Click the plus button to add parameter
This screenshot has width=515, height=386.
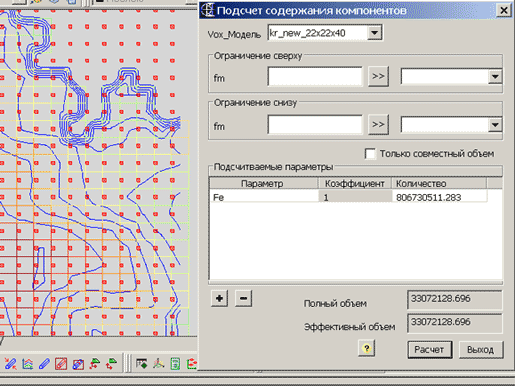[x=219, y=298]
